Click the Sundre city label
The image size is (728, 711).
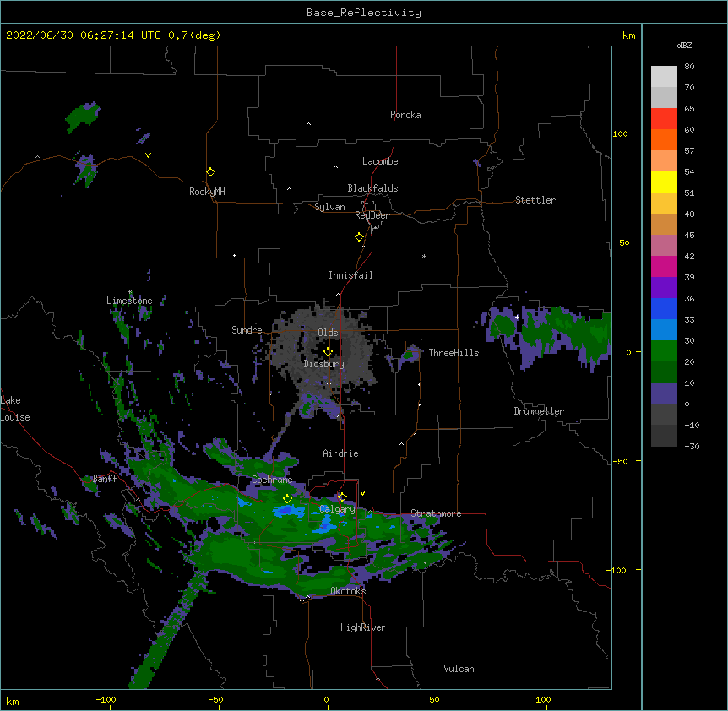pos(247,330)
